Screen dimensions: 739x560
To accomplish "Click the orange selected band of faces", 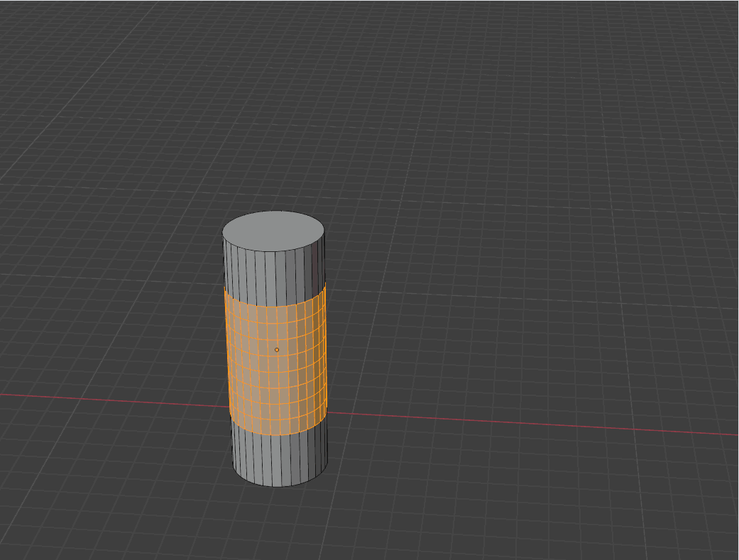I will coord(275,359).
